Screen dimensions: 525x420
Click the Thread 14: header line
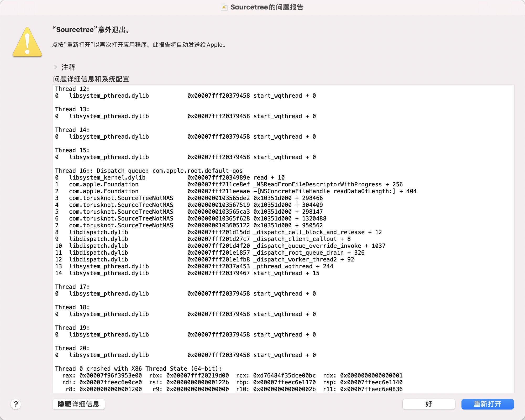(x=72, y=130)
